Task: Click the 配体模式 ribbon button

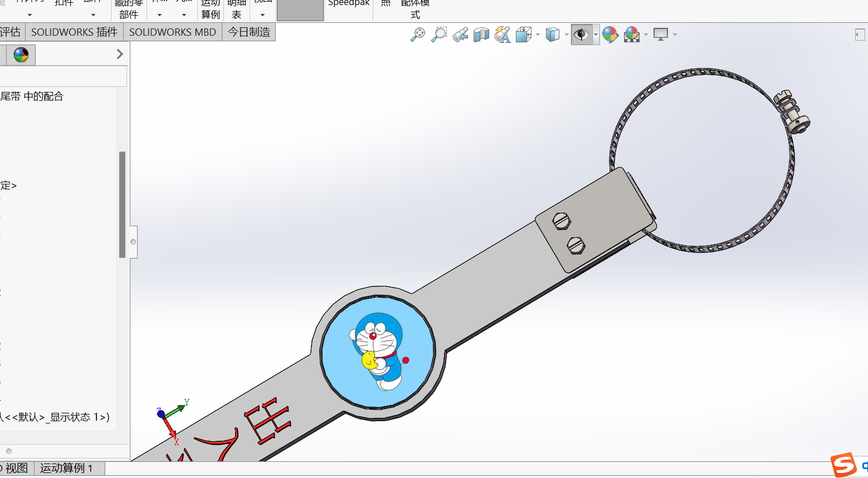Action: (x=415, y=9)
